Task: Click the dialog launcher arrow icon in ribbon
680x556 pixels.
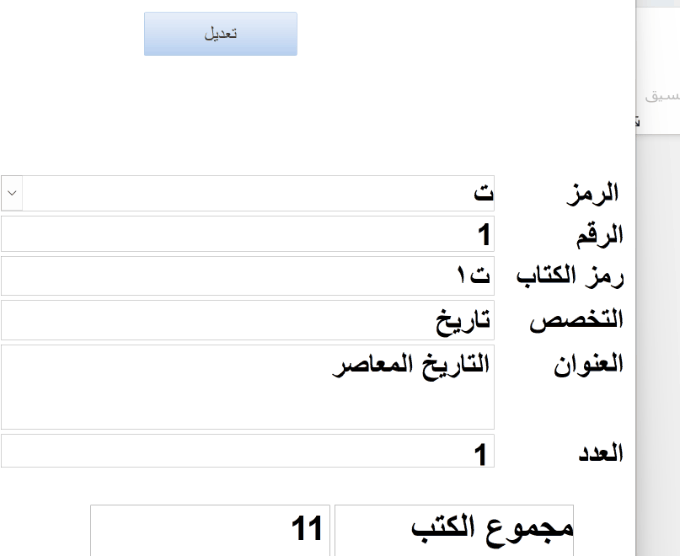Action: (x=637, y=122)
